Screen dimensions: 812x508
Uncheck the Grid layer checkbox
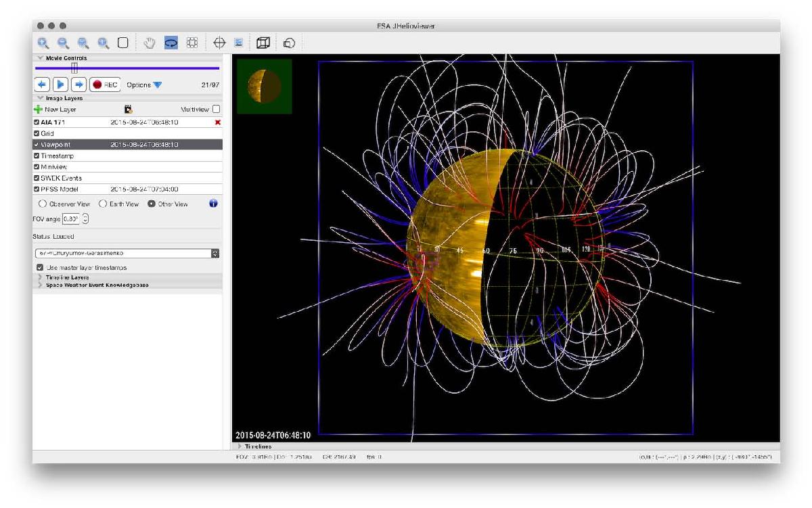point(37,134)
